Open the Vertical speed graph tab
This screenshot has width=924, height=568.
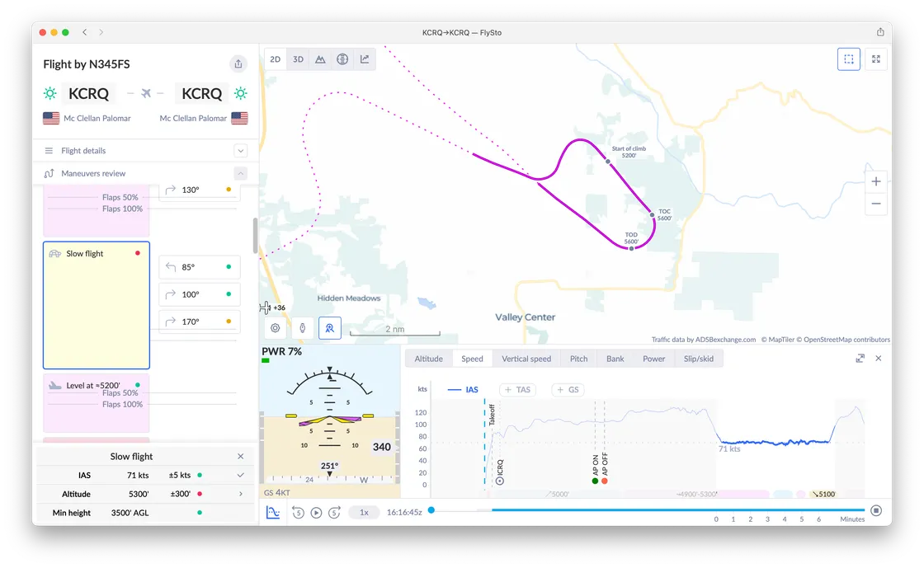click(526, 359)
